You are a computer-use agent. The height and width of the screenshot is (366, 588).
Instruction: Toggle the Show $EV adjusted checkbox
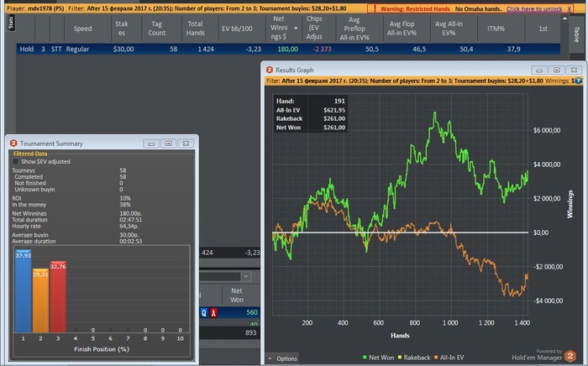pyautogui.click(x=15, y=161)
